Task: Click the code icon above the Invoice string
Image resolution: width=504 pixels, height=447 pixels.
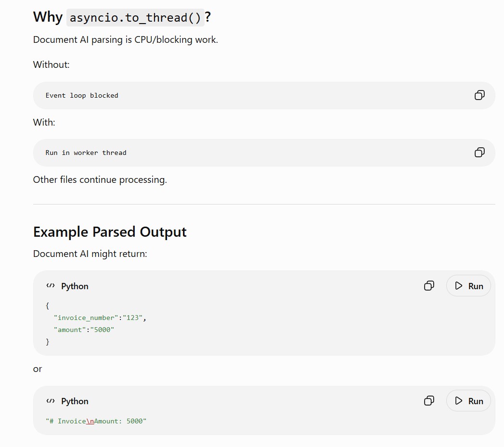Action: point(51,401)
